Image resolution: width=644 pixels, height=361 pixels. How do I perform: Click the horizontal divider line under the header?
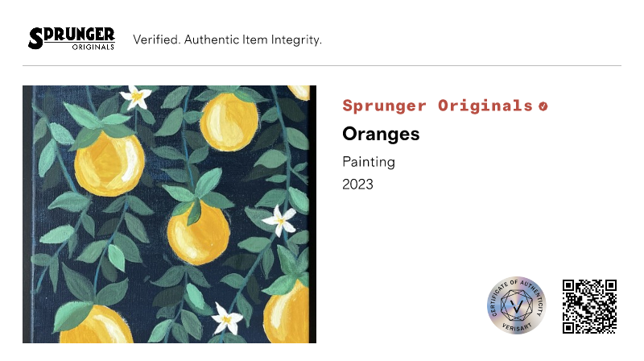coord(322,65)
